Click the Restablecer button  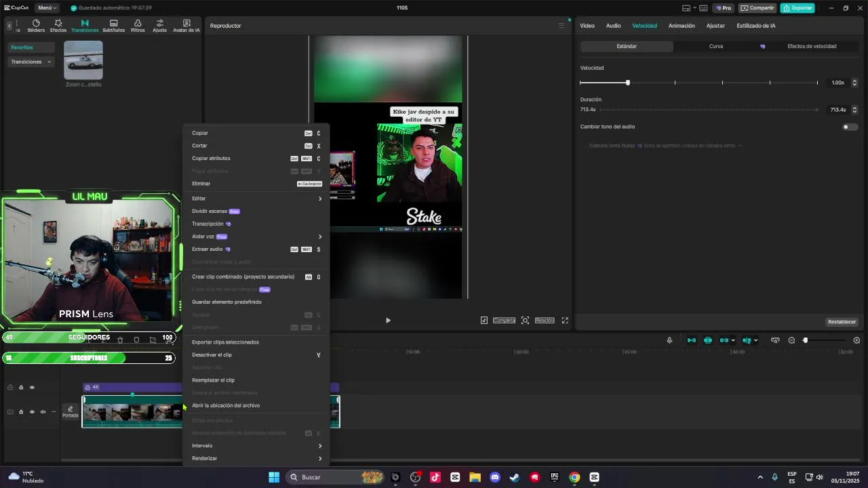(842, 322)
